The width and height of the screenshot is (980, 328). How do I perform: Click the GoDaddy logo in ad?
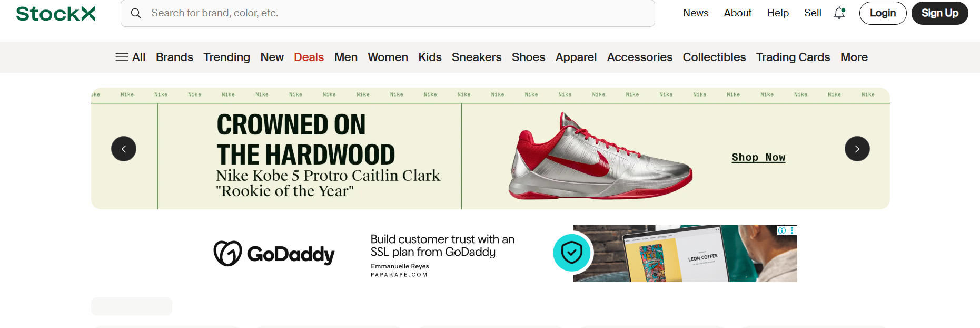point(274,254)
